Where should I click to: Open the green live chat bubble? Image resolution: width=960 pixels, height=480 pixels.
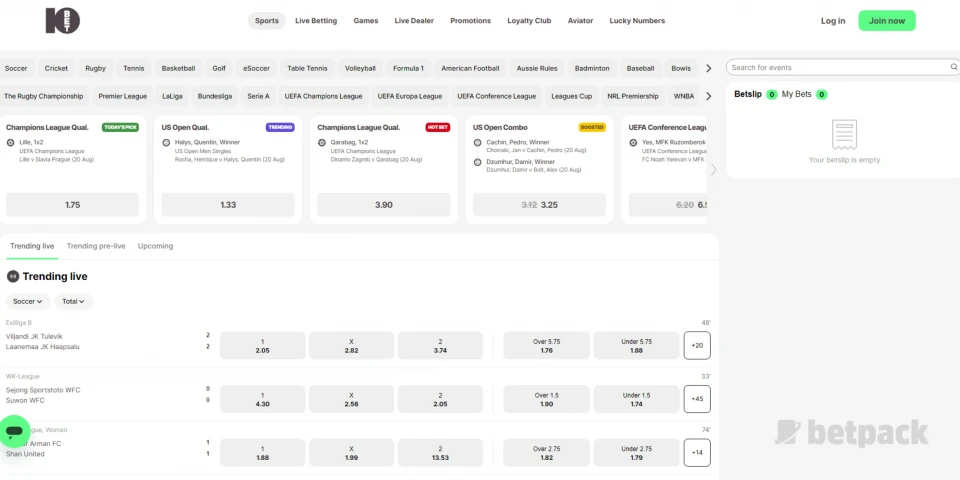14,432
